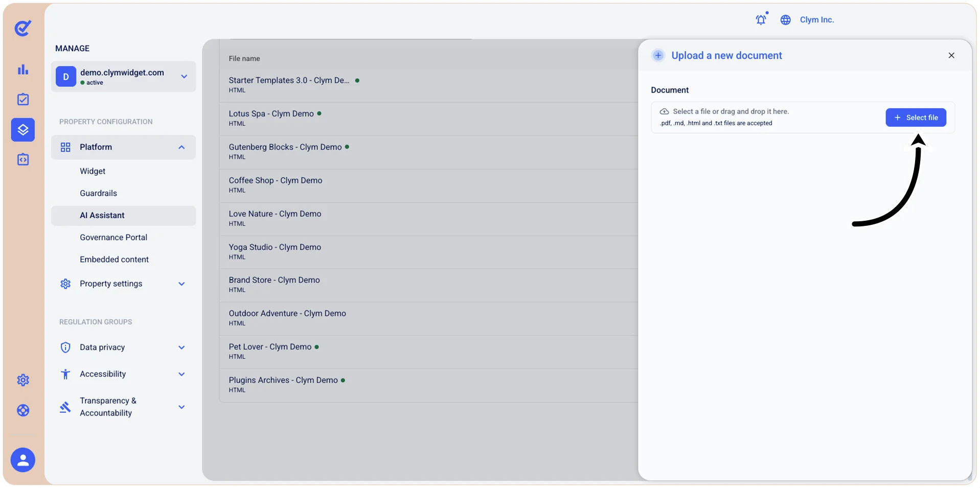
Task: Click the Select file button
Action: tap(916, 118)
